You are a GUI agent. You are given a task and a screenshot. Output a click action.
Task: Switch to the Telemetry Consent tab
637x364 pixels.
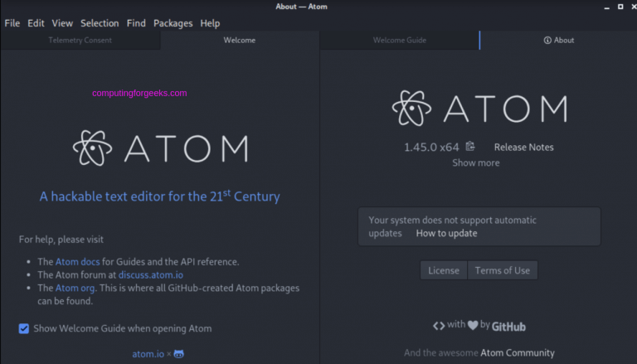coord(80,41)
